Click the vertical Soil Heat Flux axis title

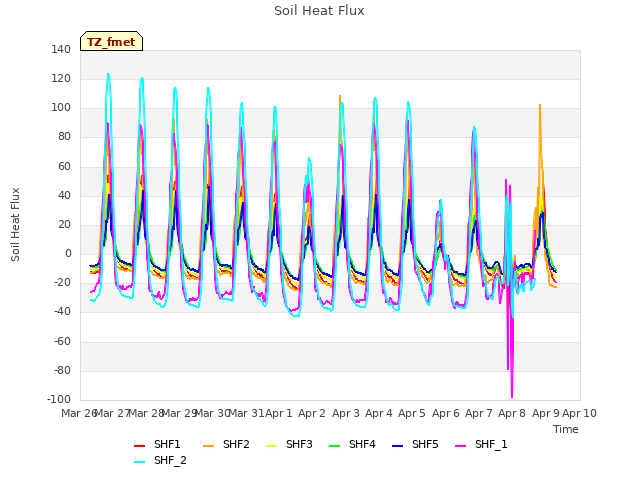[15, 224]
